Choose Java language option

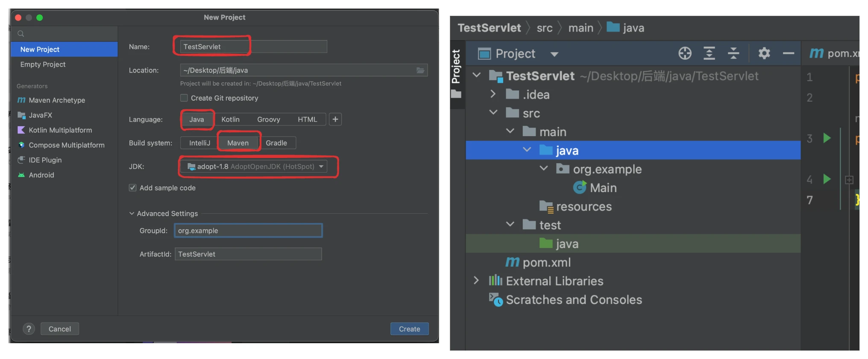[196, 119]
